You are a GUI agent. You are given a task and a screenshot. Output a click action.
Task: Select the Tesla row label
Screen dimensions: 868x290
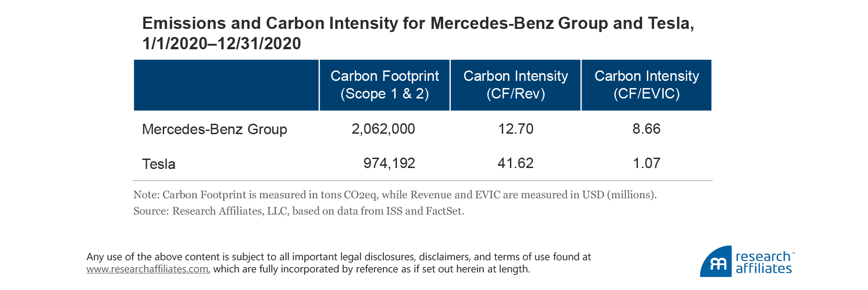click(x=159, y=164)
